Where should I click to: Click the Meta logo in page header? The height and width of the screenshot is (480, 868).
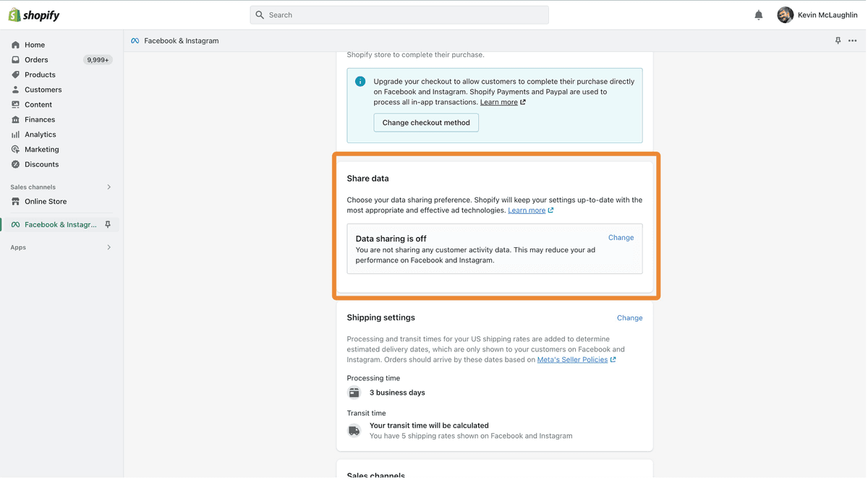coord(135,41)
